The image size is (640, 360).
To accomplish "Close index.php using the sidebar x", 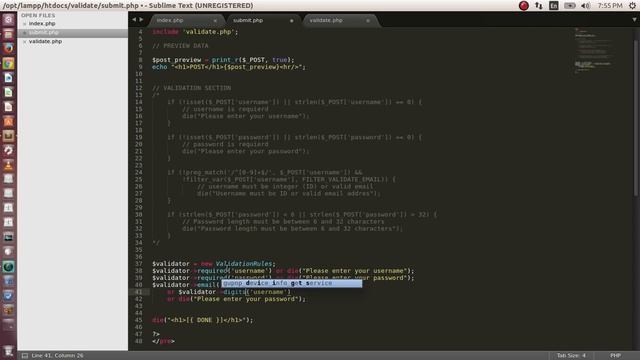I will [x=24, y=24].
